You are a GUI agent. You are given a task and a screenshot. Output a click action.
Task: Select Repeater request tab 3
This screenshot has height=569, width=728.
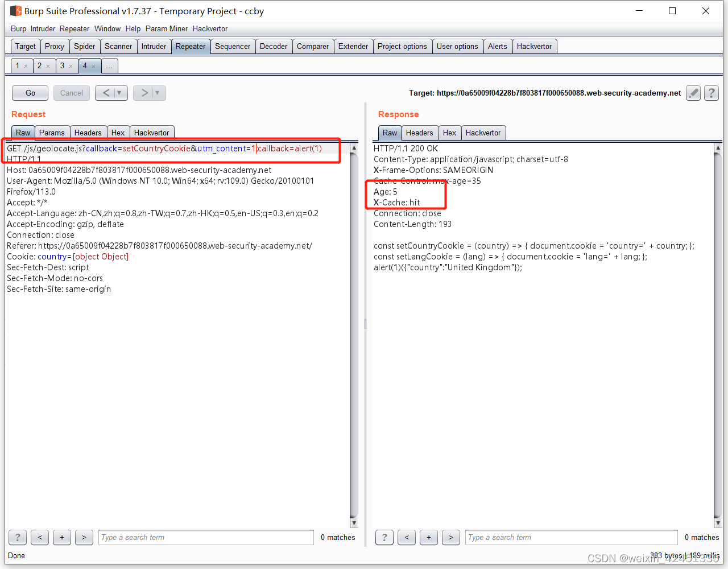pyautogui.click(x=63, y=66)
